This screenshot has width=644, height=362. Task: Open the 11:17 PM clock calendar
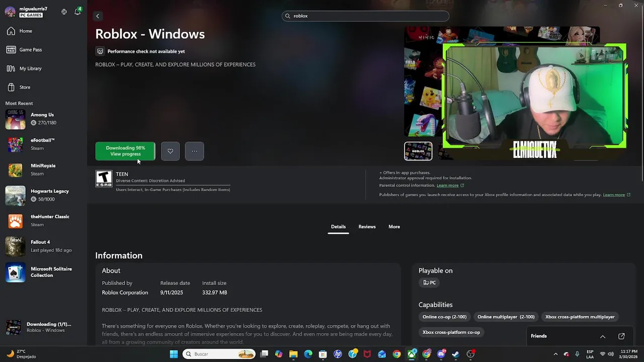click(x=629, y=354)
